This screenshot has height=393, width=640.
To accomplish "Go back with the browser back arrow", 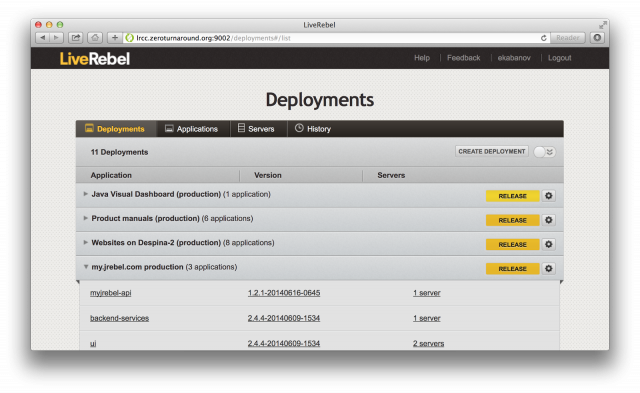I will (42, 38).
